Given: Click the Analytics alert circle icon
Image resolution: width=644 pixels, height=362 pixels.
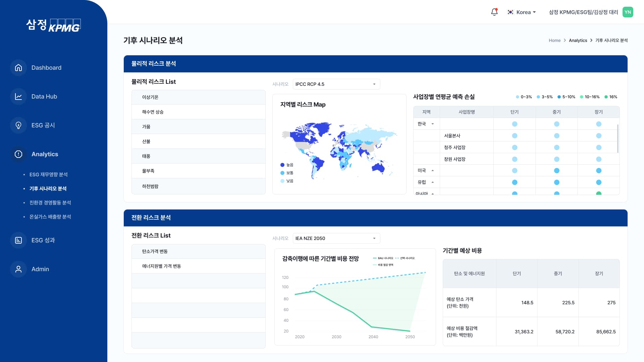Looking at the screenshot, I should coord(18,154).
